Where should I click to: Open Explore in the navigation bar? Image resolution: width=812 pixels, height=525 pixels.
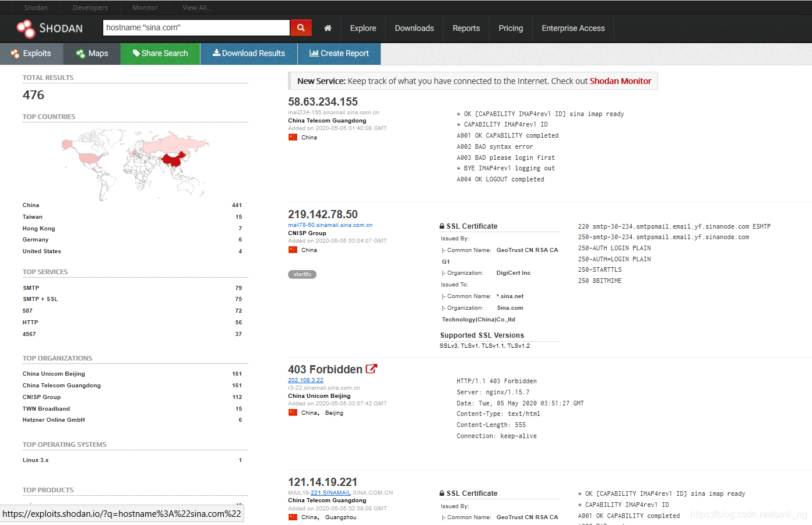(x=363, y=28)
